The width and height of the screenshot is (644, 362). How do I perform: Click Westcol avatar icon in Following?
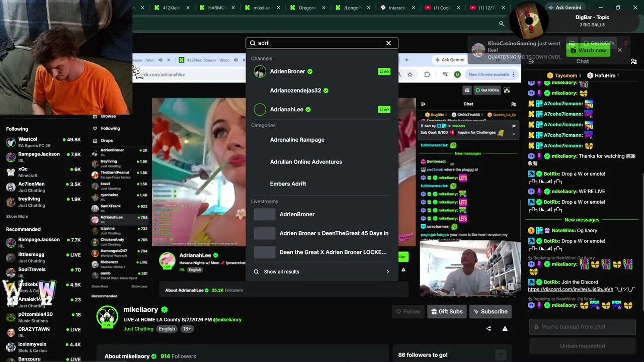point(11,142)
